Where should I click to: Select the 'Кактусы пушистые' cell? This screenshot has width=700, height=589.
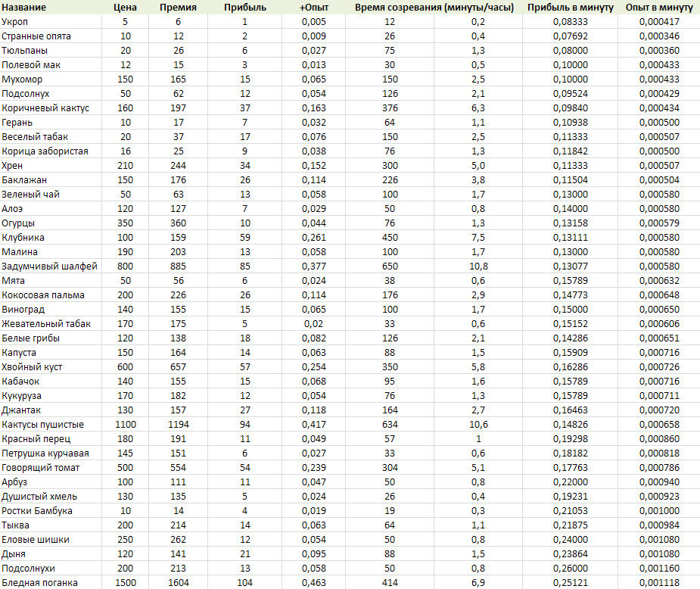tap(43, 425)
